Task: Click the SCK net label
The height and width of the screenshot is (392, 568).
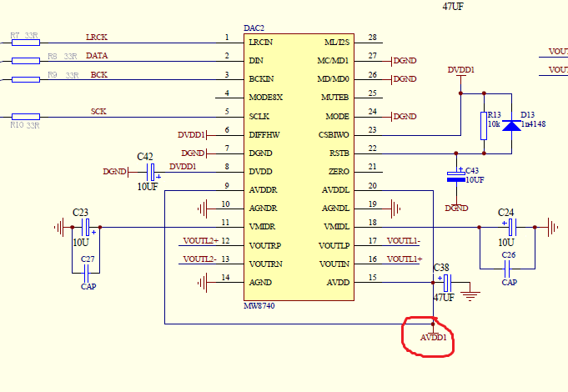Action: (98, 111)
